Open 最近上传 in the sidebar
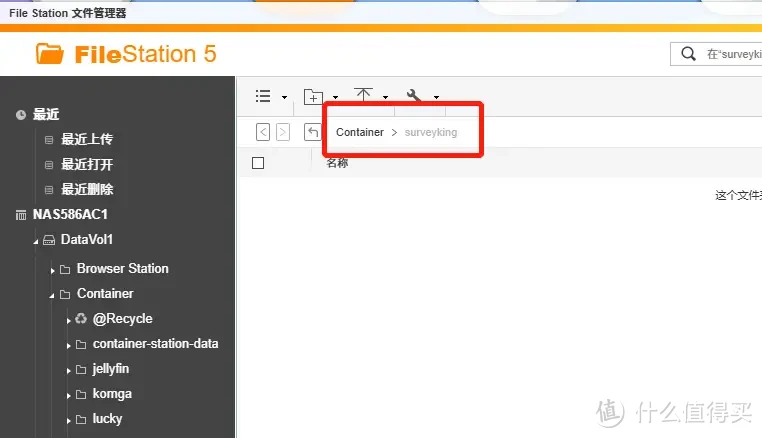The width and height of the screenshot is (762, 438). coord(87,140)
